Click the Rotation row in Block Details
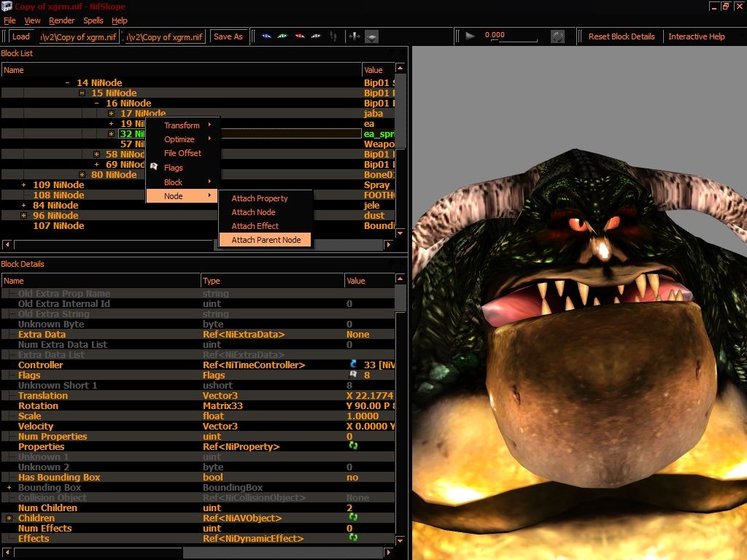The width and height of the screenshot is (747, 560). tap(198, 405)
